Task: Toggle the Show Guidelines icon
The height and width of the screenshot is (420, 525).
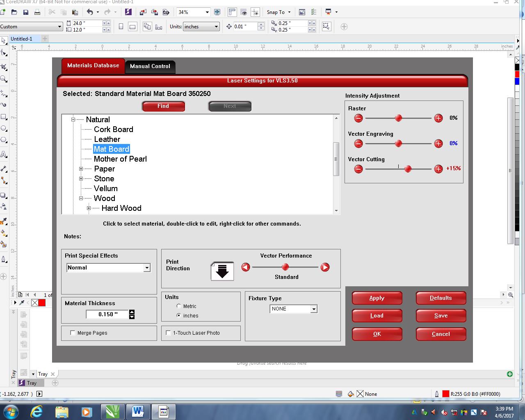Action: (255, 12)
